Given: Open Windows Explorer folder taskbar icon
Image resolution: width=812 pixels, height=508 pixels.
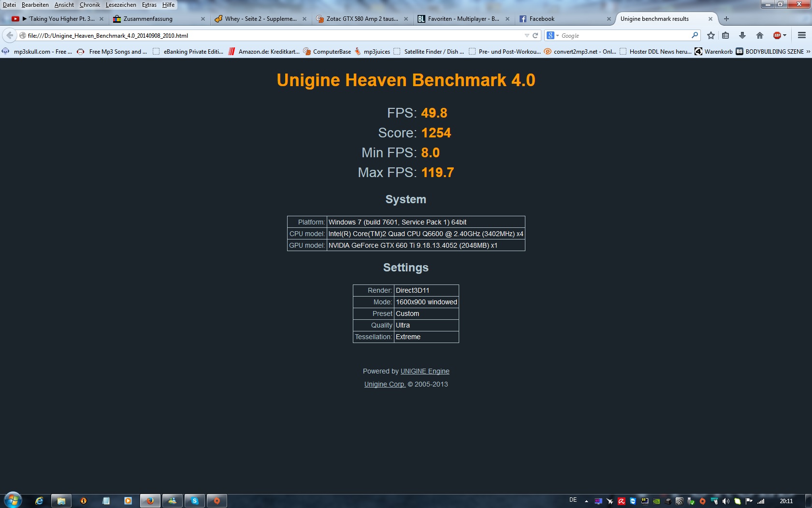Looking at the screenshot, I should click(61, 501).
